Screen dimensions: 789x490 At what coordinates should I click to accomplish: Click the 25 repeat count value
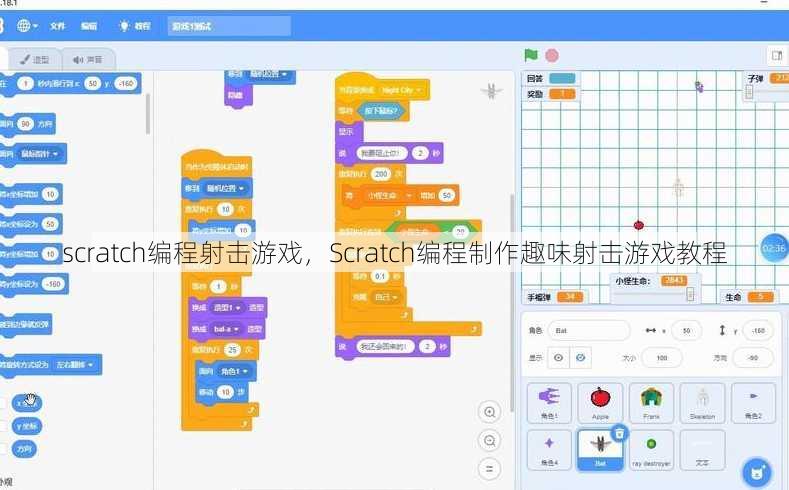point(232,350)
